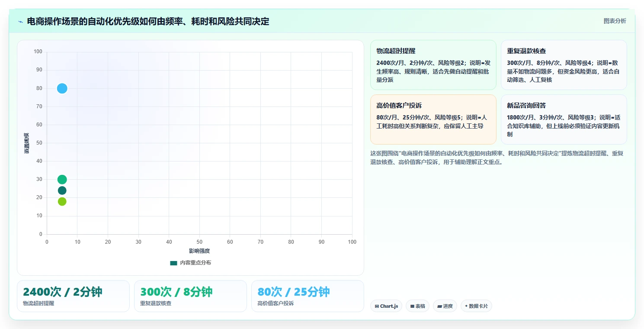Open the 重复退款核查 info card

(x=564, y=65)
